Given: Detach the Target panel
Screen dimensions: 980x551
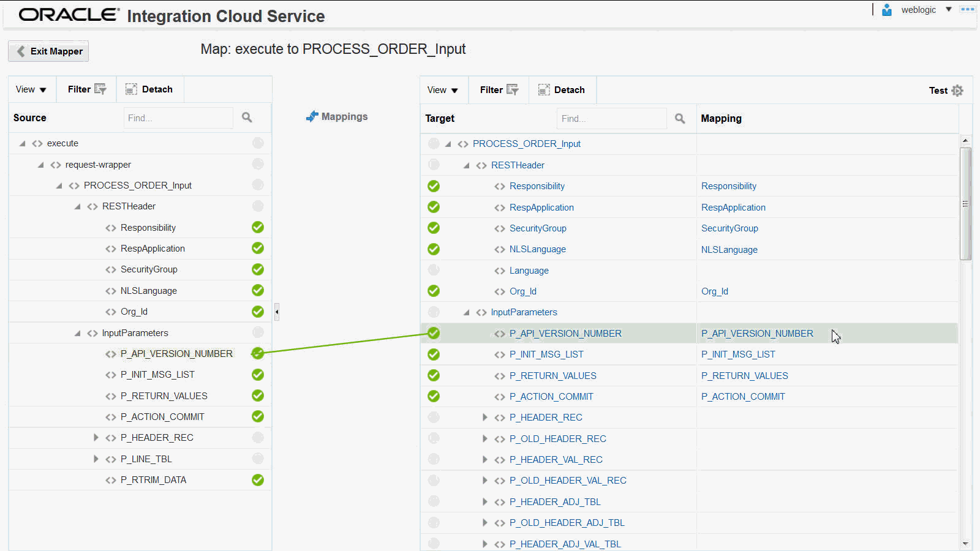Looking at the screenshot, I should point(562,90).
